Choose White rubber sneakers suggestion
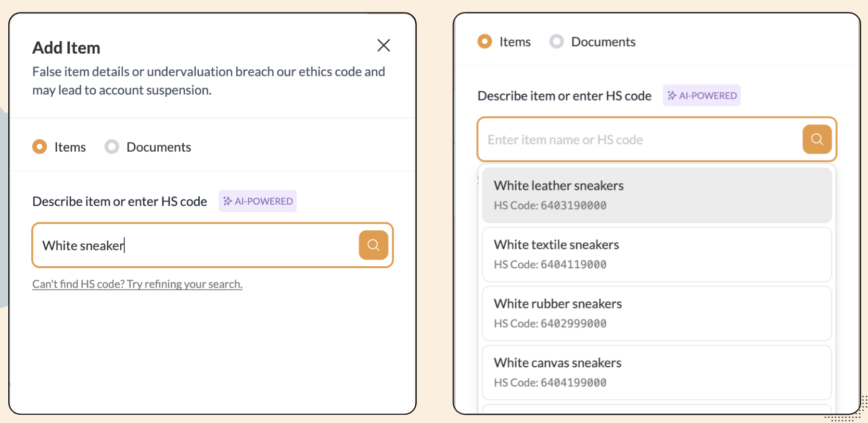This screenshot has width=868, height=423. (x=657, y=313)
